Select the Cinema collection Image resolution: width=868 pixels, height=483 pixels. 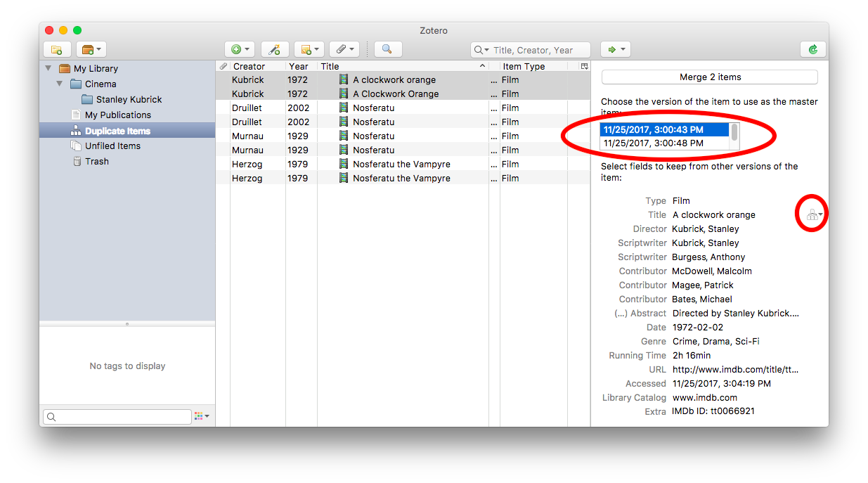(101, 84)
